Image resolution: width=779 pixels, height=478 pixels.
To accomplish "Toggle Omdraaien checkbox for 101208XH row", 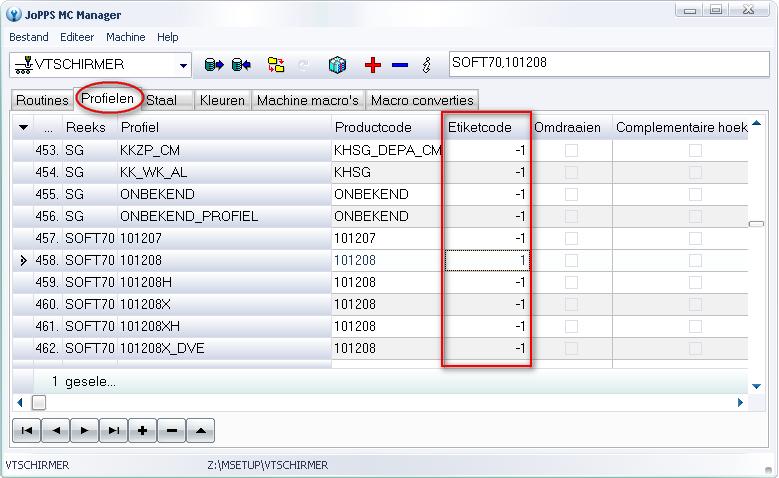I will [x=571, y=326].
